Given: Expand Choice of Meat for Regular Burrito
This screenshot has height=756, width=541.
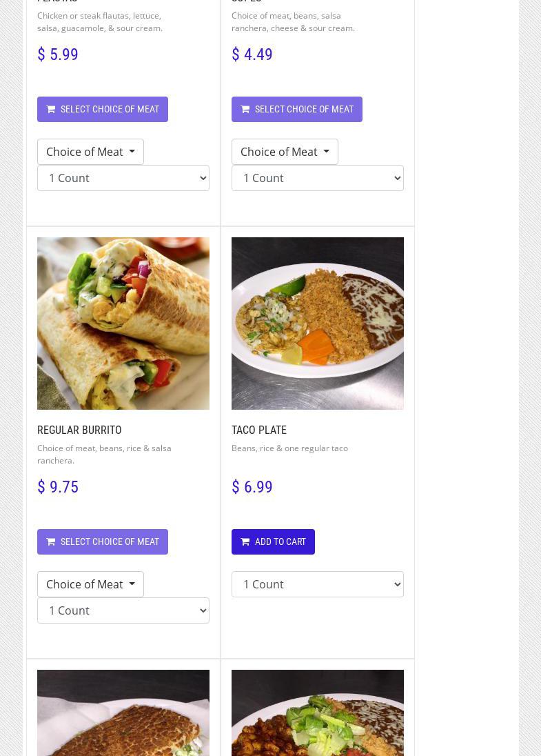Looking at the screenshot, I should click(x=90, y=584).
